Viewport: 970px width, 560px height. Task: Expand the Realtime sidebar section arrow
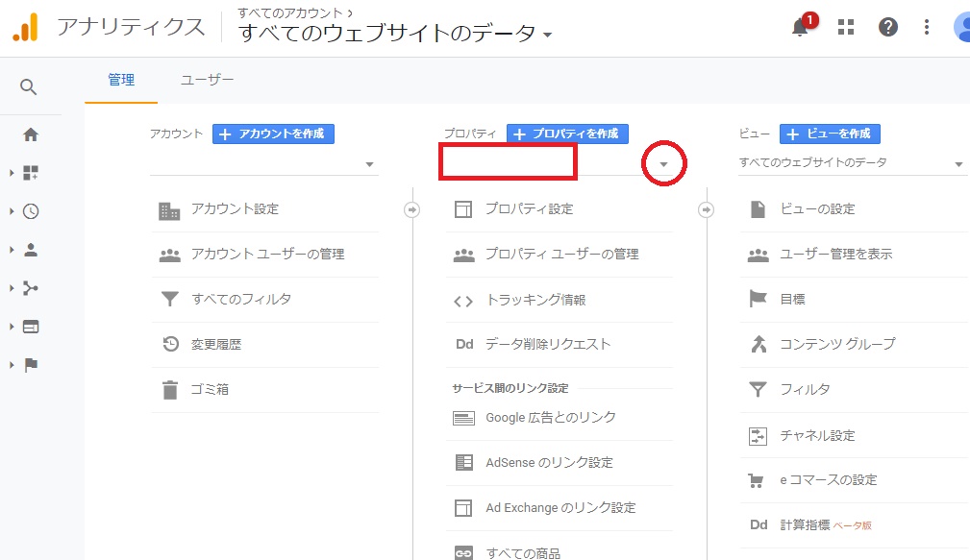click(12, 211)
